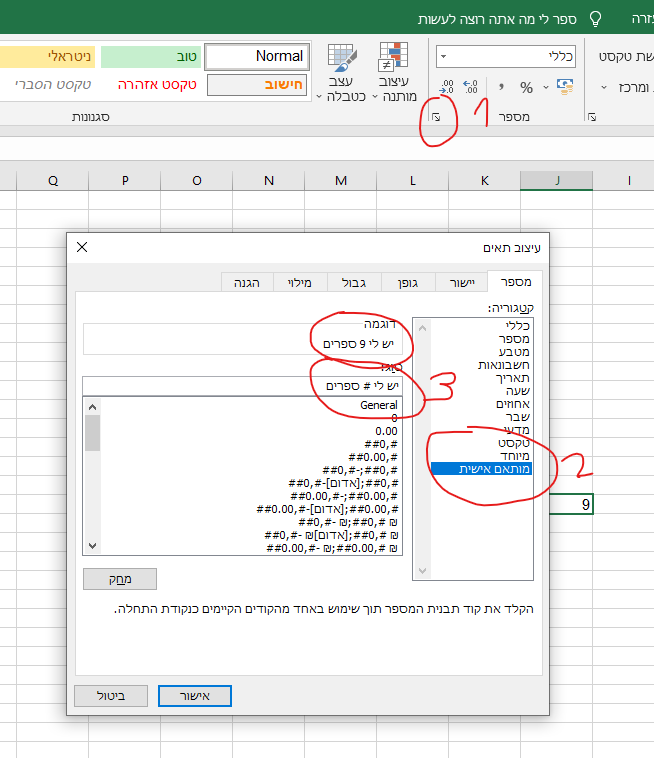Click the lightbulb Tell Me icon

(596, 19)
